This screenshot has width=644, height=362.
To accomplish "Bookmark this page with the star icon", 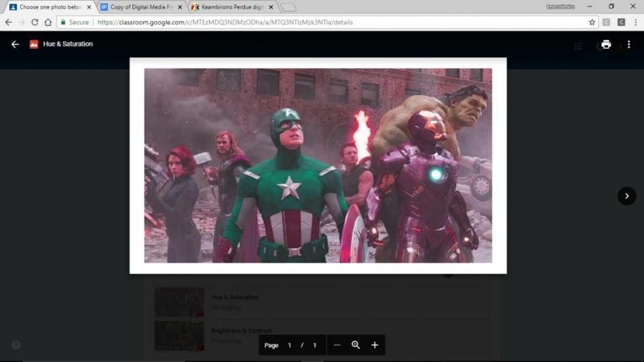I will (592, 22).
